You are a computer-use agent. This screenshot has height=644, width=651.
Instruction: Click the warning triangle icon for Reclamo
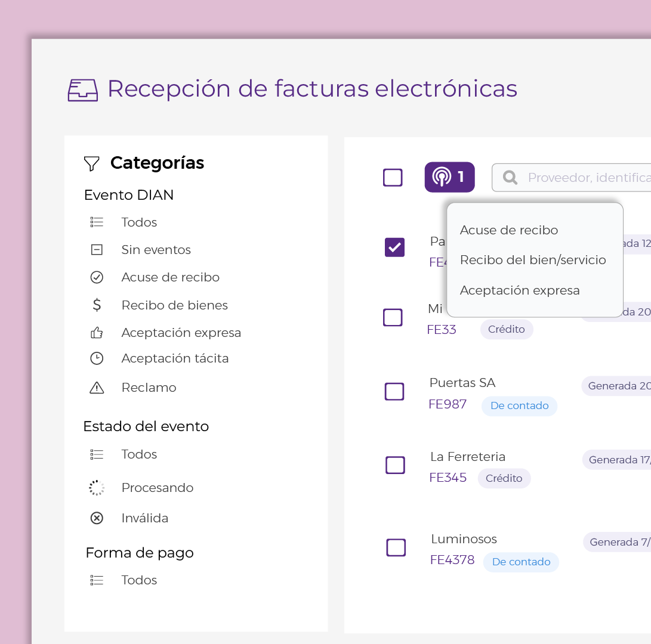click(97, 388)
